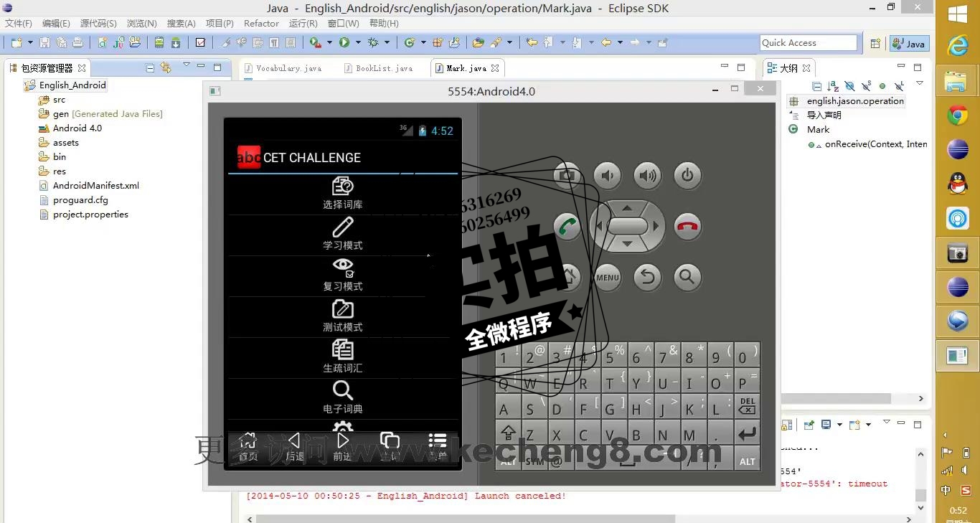Toggle Hide Local Types in the Outline
Viewport: 980px width, 523px height.
coord(899,86)
